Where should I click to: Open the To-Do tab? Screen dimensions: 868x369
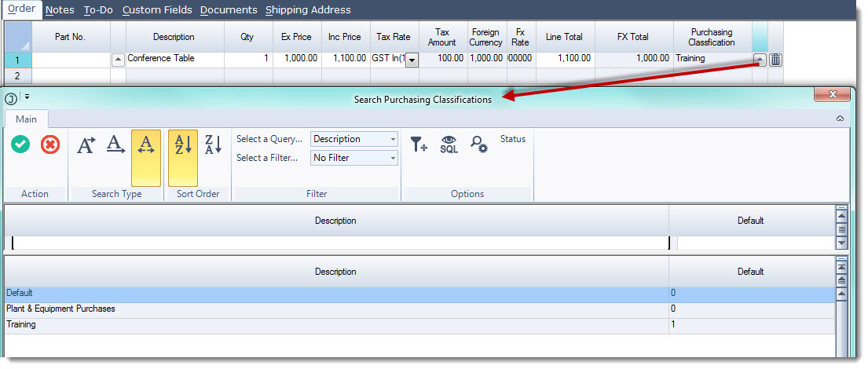98,10
